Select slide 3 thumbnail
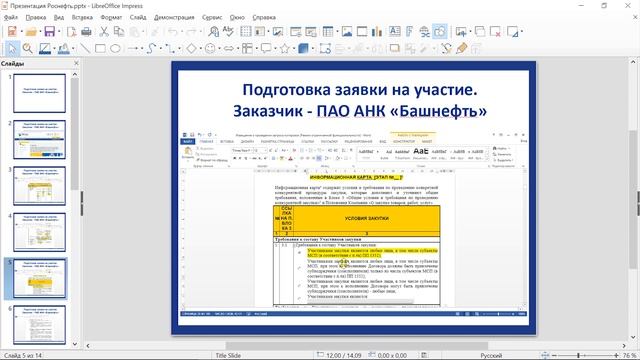640x360 pixels. [x=39, y=186]
